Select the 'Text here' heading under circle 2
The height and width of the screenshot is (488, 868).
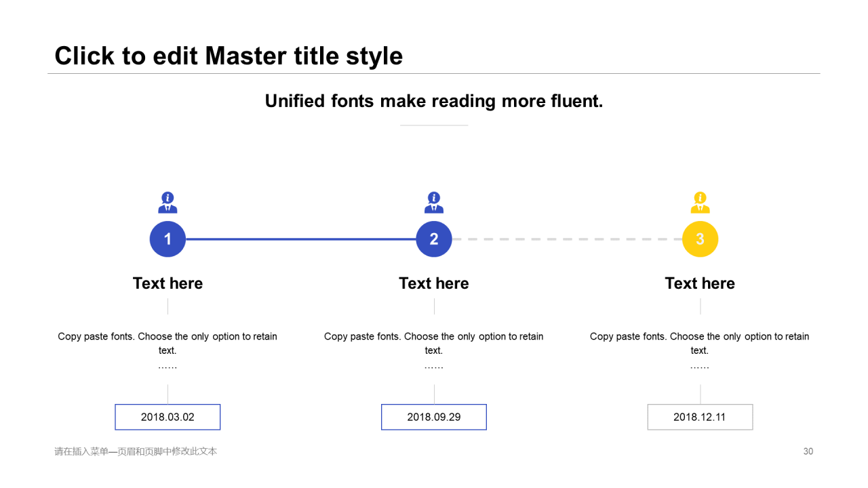click(x=434, y=283)
